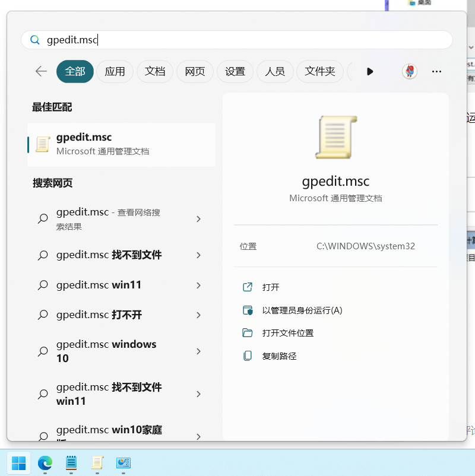Switch to the 应用 filter tab

pos(115,72)
